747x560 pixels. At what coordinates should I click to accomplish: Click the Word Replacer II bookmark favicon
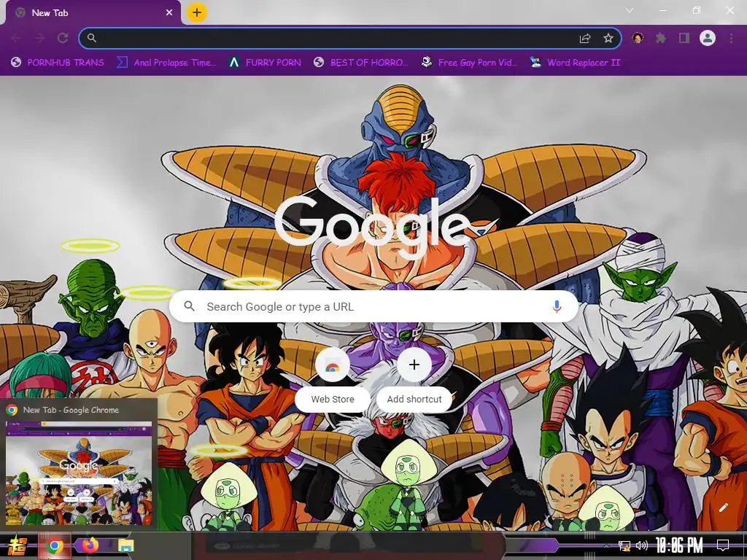coord(535,63)
